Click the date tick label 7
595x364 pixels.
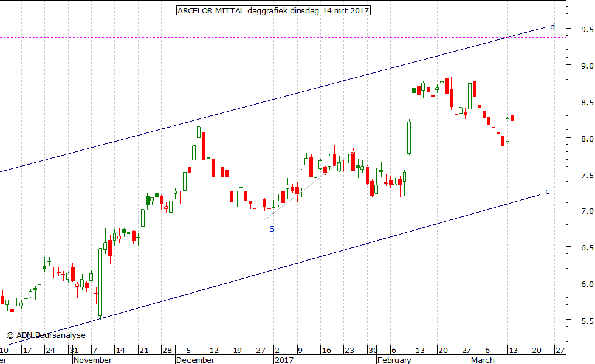pos(94,351)
